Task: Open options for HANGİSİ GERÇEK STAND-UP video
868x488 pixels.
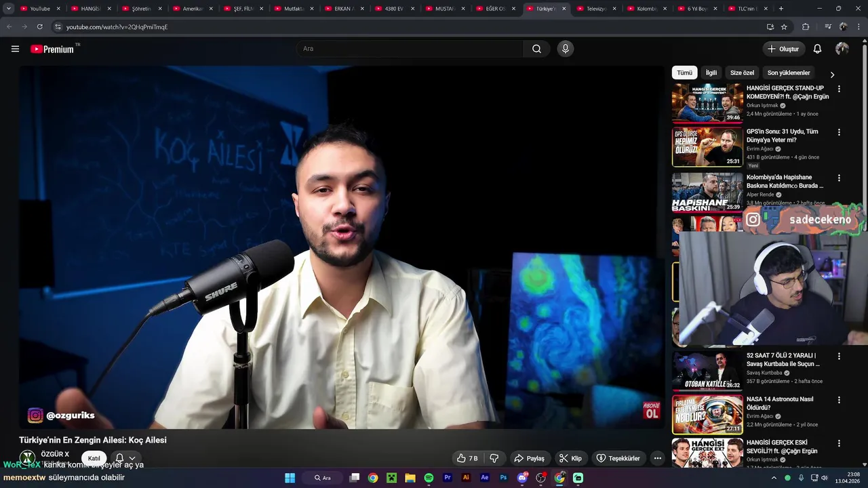Action: pyautogui.click(x=839, y=89)
